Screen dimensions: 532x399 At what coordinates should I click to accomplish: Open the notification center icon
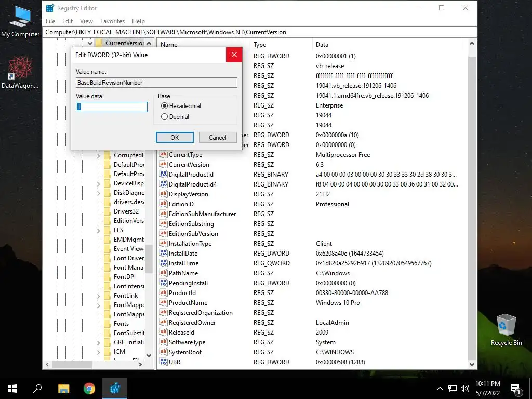[x=516, y=389]
